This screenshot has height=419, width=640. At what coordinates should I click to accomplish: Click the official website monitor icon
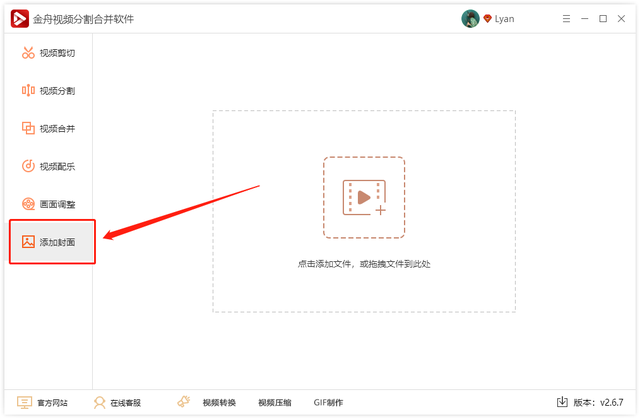[24, 403]
